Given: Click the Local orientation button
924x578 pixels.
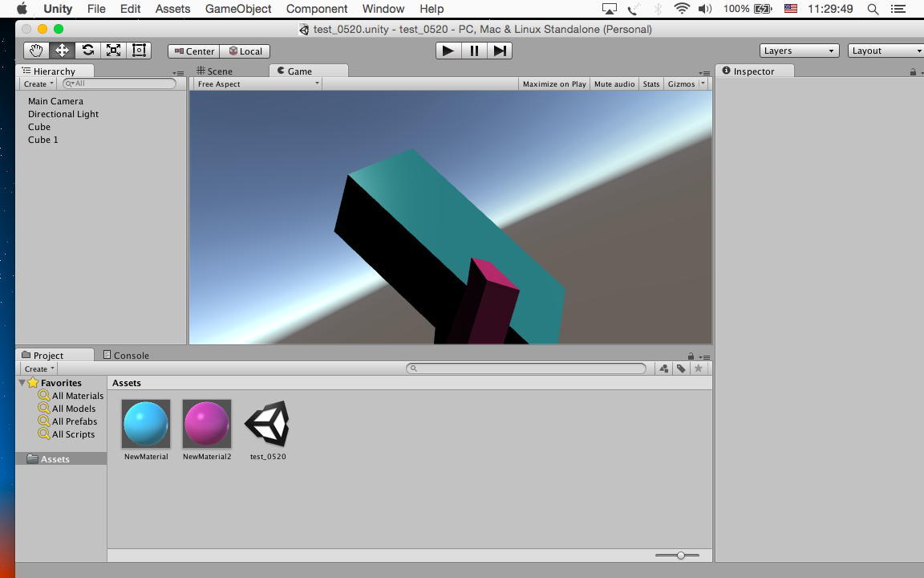Looking at the screenshot, I should click(245, 51).
